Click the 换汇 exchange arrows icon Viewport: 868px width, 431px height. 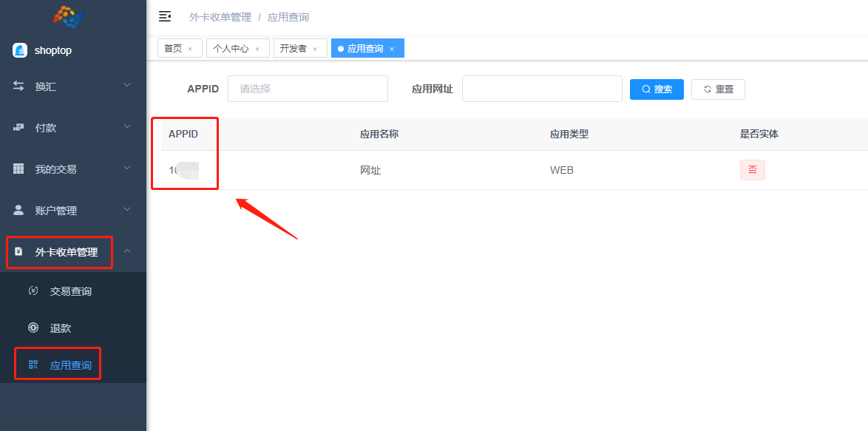click(x=18, y=86)
